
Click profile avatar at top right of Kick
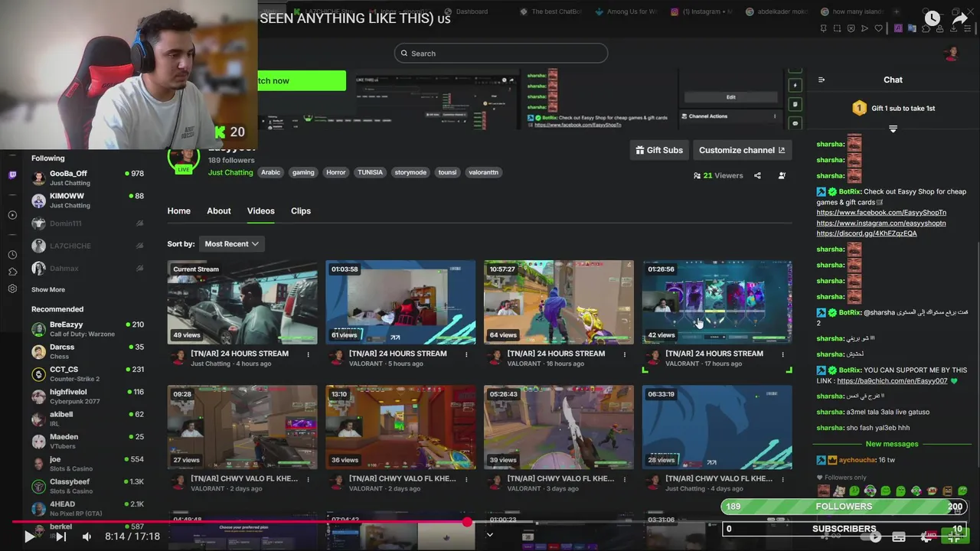click(952, 53)
